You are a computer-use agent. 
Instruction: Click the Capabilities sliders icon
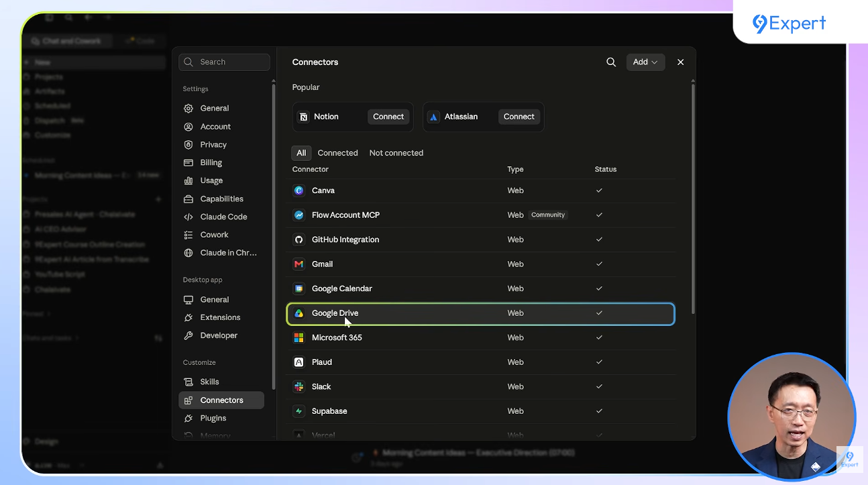pos(188,199)
